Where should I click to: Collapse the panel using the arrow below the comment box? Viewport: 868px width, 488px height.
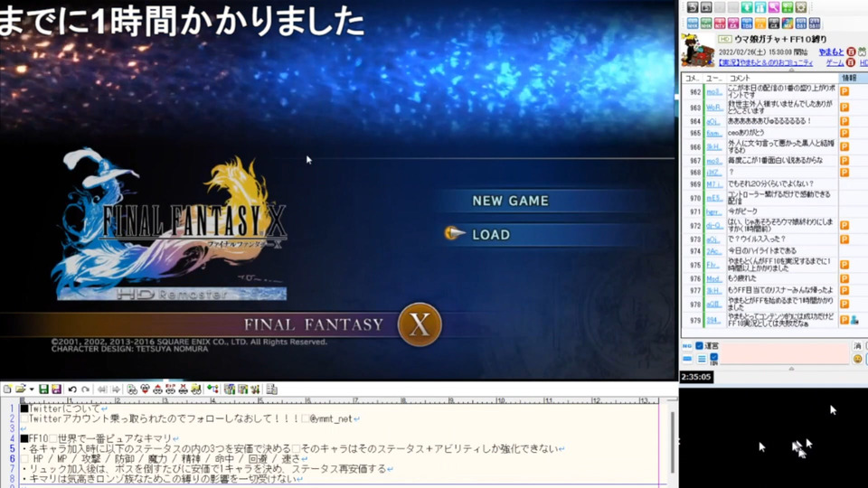pyautogui.click(x=792, y=369)
